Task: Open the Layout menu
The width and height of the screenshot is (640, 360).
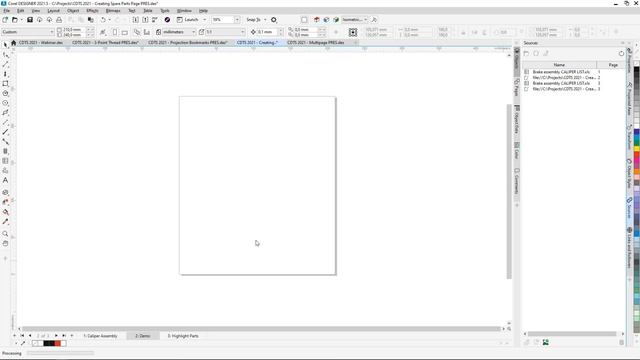Action: pyautogui.click(x=53, y=11)
